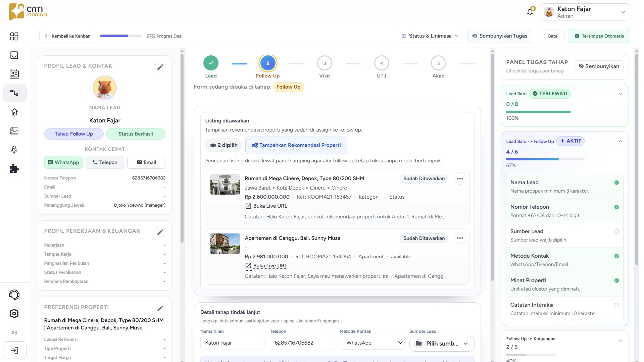The image size is (644, 362).
Task: Open the analytics chart icon in sidebar
Action: coord(14,131)
